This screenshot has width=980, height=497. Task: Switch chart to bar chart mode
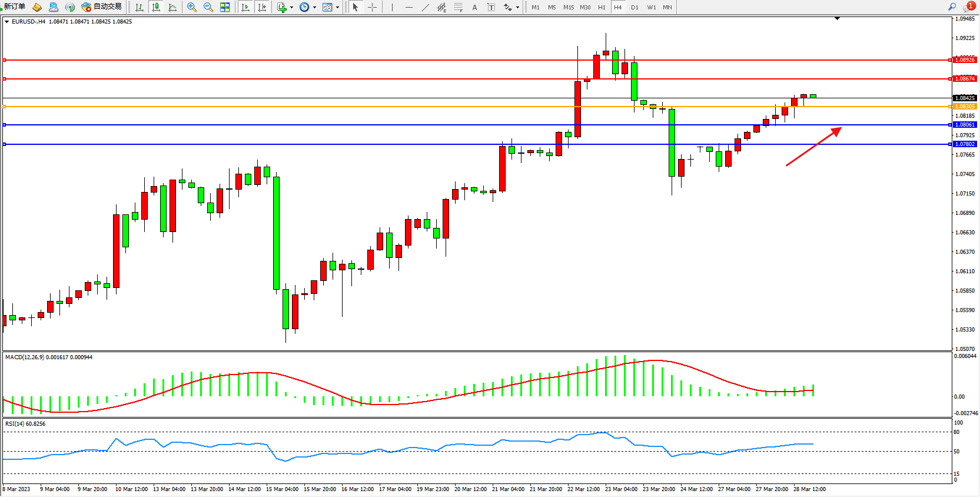(139, 8)
